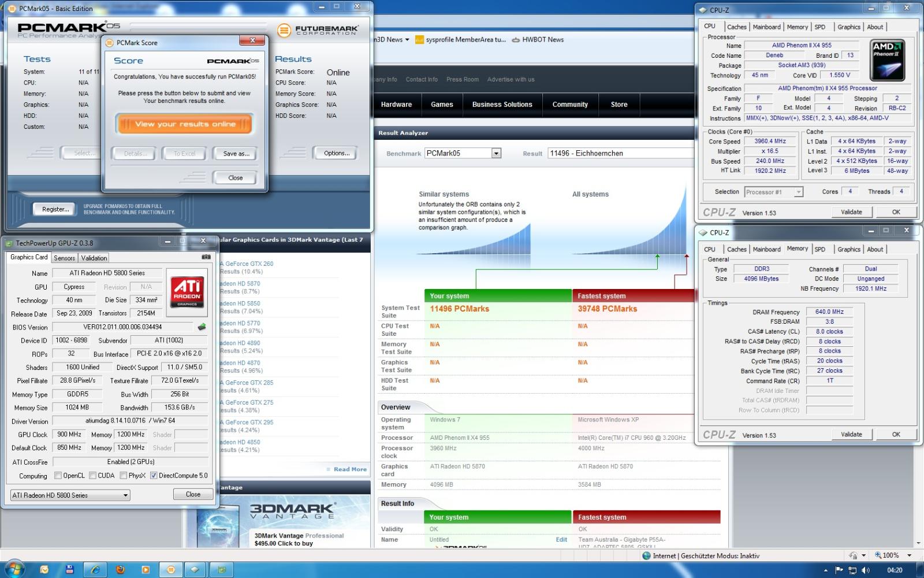
Task: Open the Mainboard tab in top CPU-Z window
Action: (x=766, y=27)
